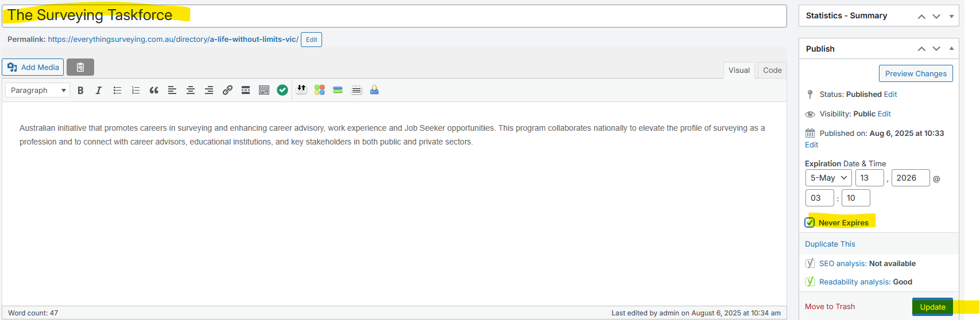Click the Last edited by admin text
Screen dimensions: 980x320
coord(696,313)
